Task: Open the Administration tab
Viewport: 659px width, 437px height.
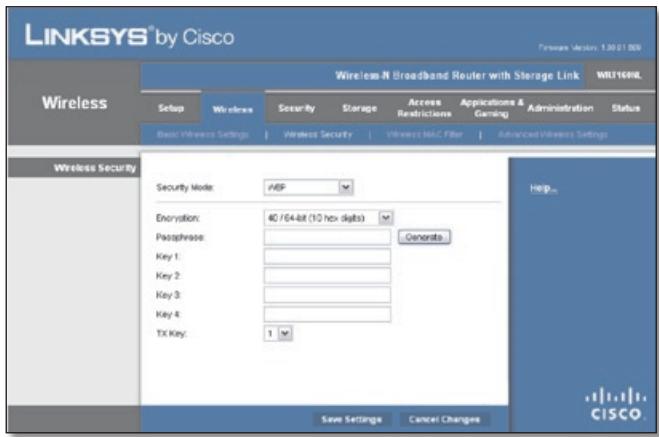Action: tap(561, 107)
